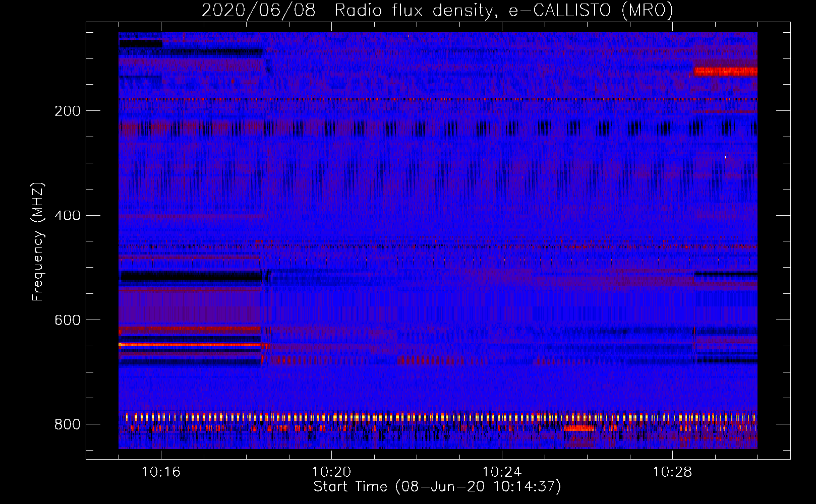The width and height of the screenshot is (816, 504).
Task: Click the bright red burst near 10:29 top right
Action: point(726,71)
